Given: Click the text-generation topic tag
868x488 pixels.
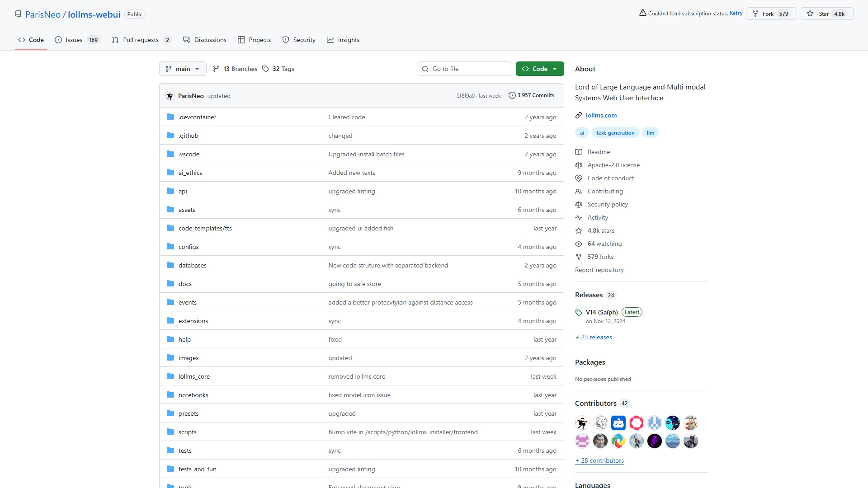Looking at the screenshot, I should tap(615, 132).
